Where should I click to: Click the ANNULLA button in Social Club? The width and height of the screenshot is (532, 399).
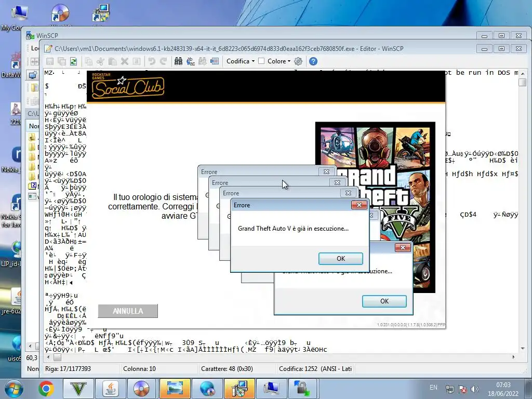[x=128, y=311]
